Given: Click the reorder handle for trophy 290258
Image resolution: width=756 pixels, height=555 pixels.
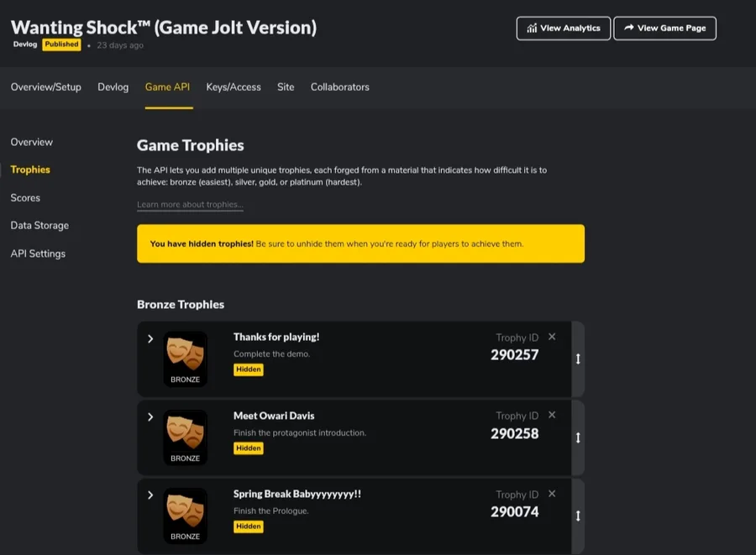Looking at the screenshot, I should (578, 437).
